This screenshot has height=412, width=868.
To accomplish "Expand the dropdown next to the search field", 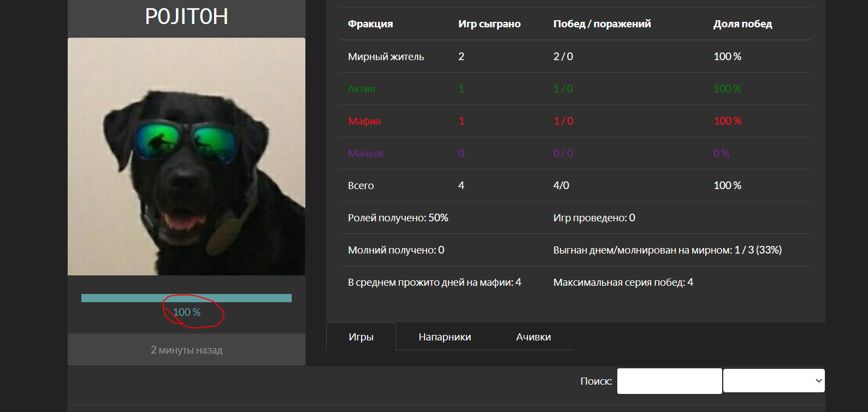I will 773,381.
